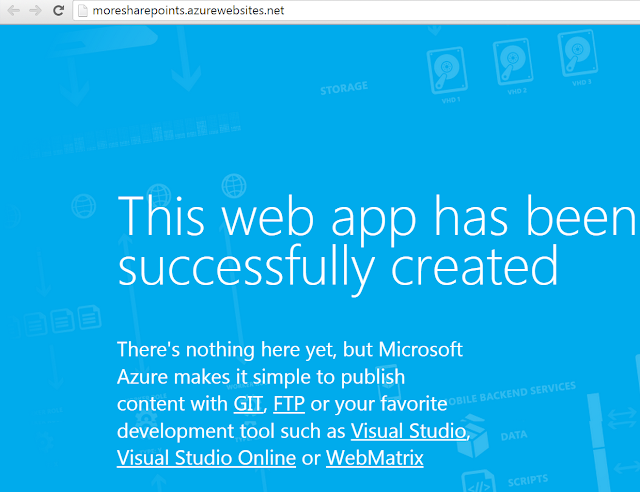
Task: Focus the address bar showing moresharepoints.azurewebsites.net
Action: [356, 10]
